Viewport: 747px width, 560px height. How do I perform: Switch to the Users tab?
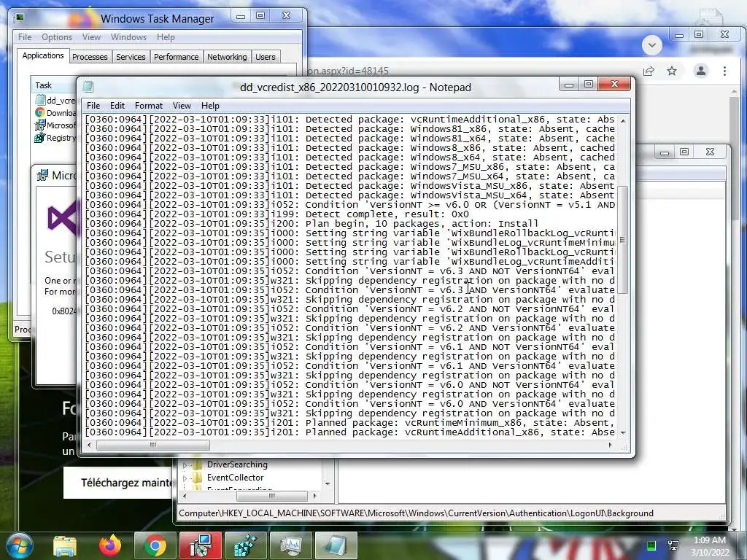[x=266, y=57]
